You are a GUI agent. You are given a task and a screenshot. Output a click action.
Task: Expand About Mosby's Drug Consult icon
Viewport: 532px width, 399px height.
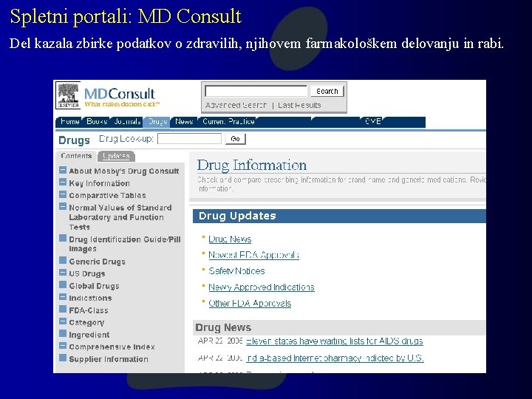(x=63, y=170)
